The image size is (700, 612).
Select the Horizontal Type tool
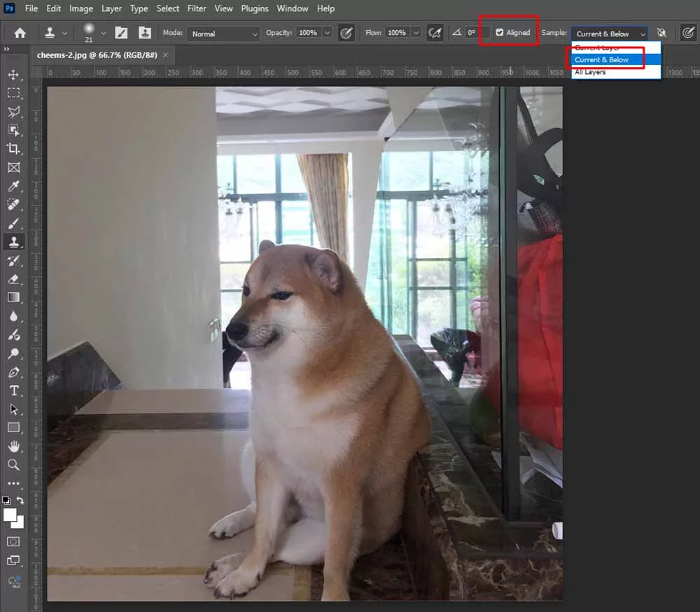point(13,390)
